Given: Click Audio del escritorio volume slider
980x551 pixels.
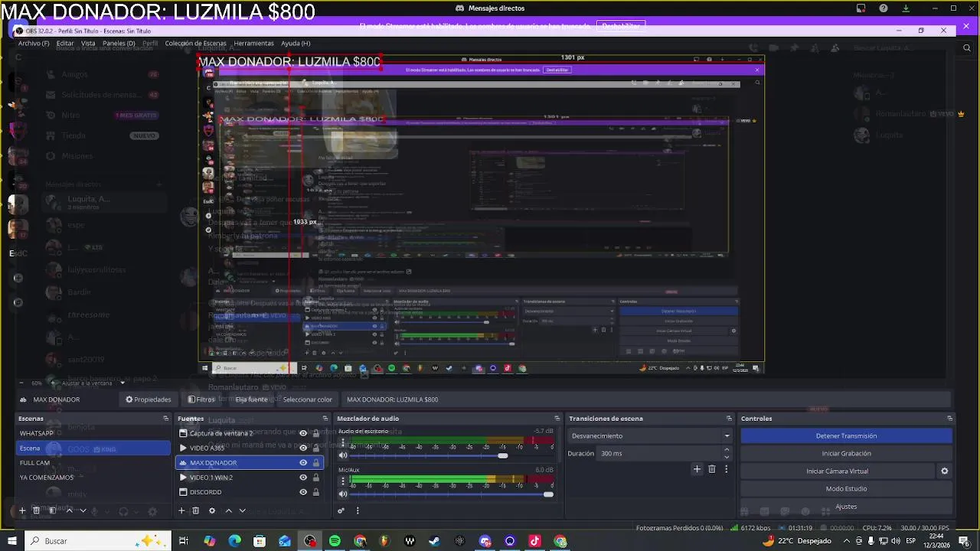Looking at the screenshot, I should 452,455.
